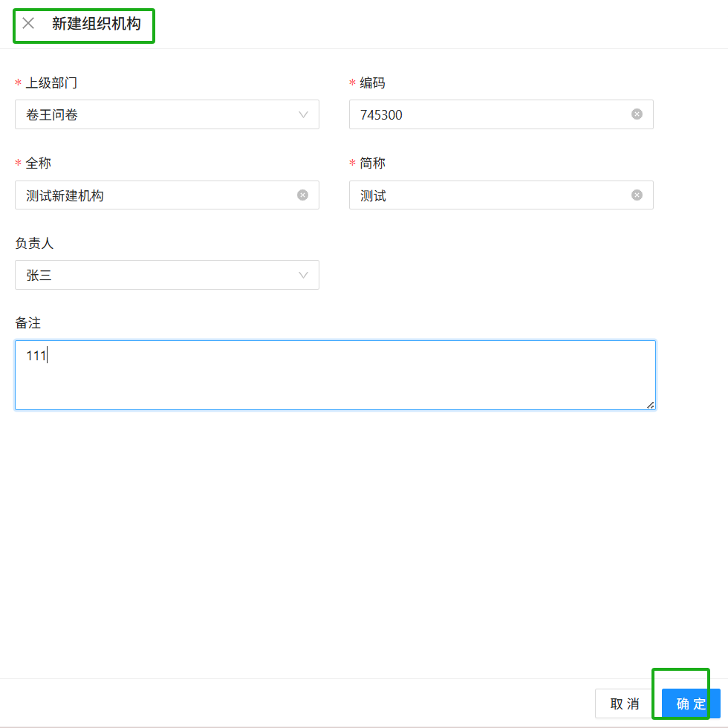The image size is (728, 728).
Task: Open the 负责人 dropdown showing 张三
Action: (x=167, y=275)
